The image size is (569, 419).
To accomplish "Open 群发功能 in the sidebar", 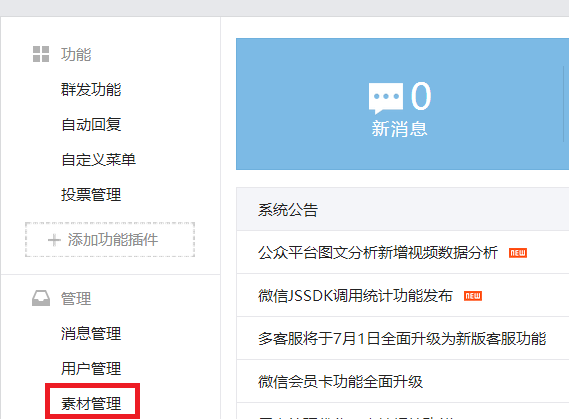I will 91,90.
